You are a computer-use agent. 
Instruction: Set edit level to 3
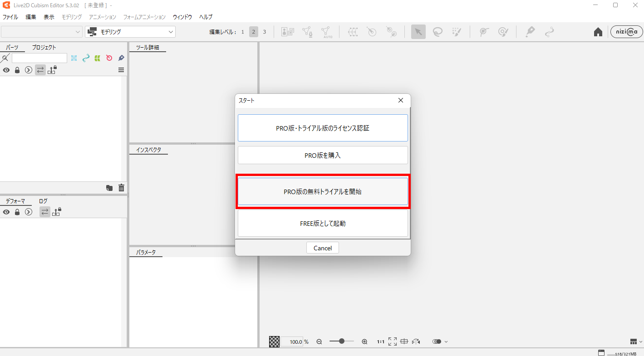coord(265,32)
